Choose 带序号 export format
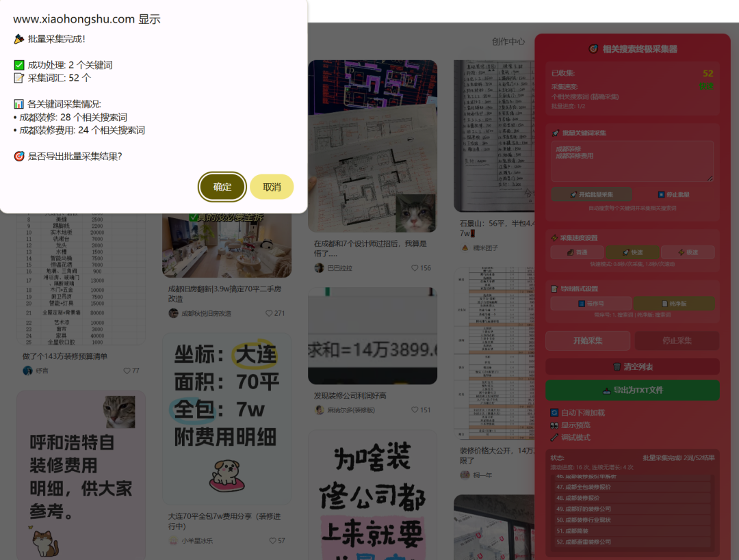Viewport: 739px width, 560px height. point(591,304)
